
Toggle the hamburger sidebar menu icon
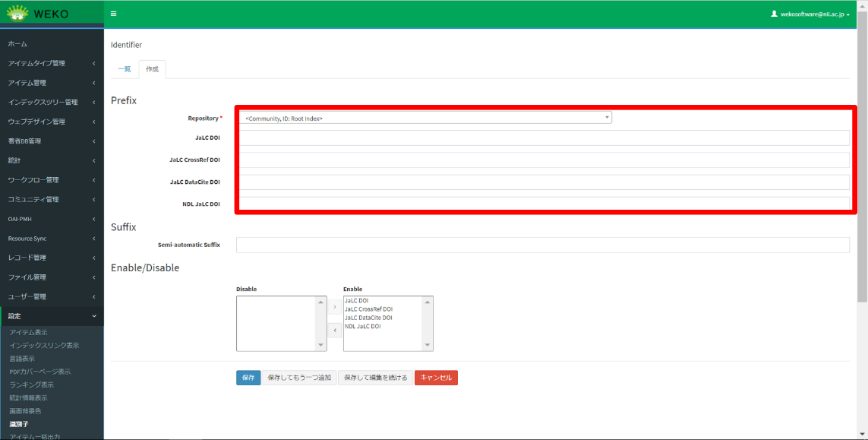114,14
